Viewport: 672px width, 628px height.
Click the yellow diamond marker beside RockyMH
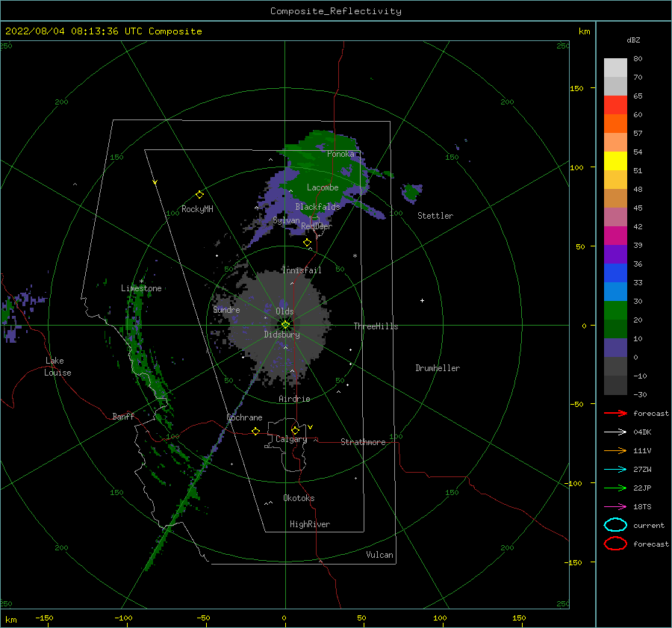pos(199,195)
